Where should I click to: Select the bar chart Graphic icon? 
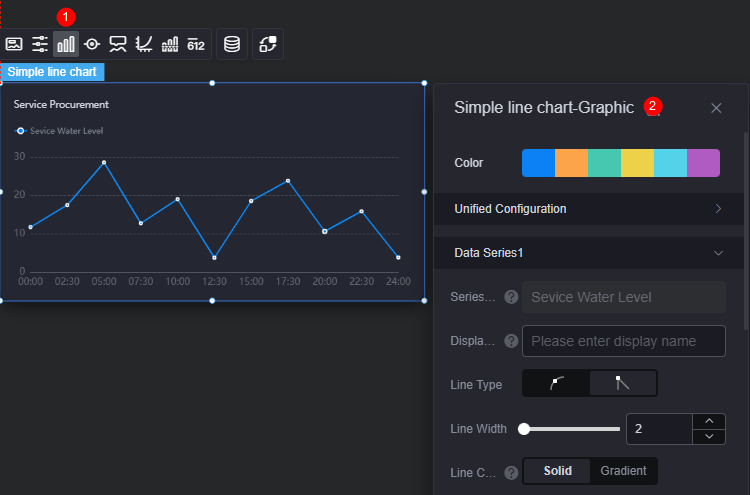[66, 44]
